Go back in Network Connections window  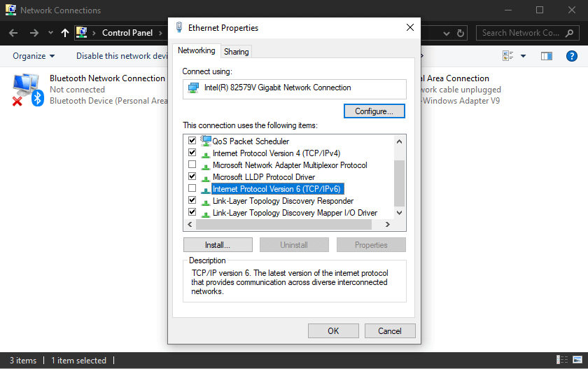(13, 33)
